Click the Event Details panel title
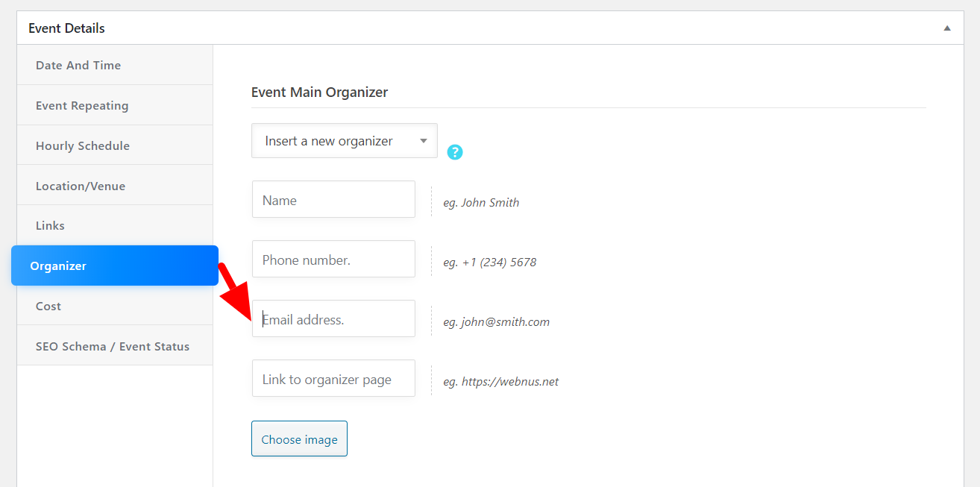Image resolution: width=980 pixels, height=487 pixels. pyautogui.click(x=66, y=28)
